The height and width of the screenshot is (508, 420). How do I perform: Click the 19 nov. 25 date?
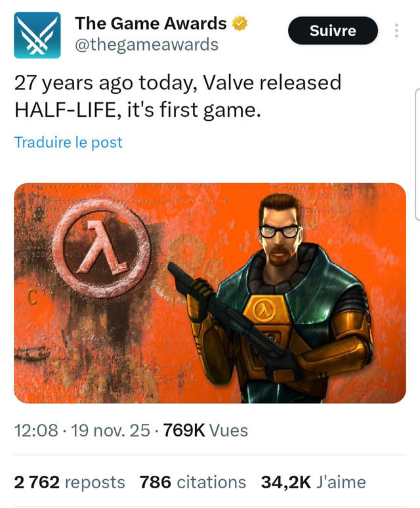tap(103, 430)
